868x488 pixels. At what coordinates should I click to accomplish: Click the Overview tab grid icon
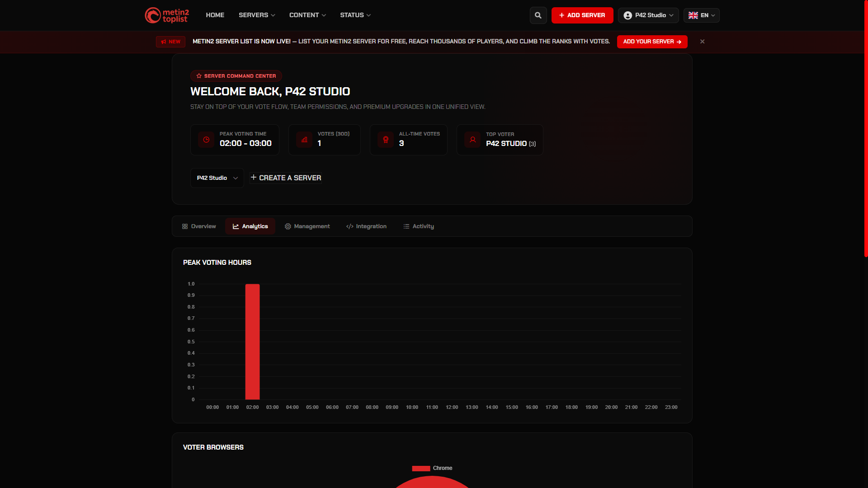185,226
